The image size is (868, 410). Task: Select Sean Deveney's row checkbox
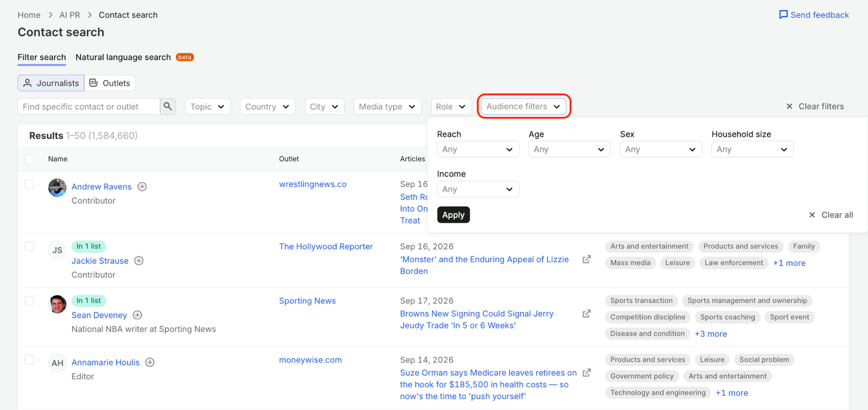point(29,301)
